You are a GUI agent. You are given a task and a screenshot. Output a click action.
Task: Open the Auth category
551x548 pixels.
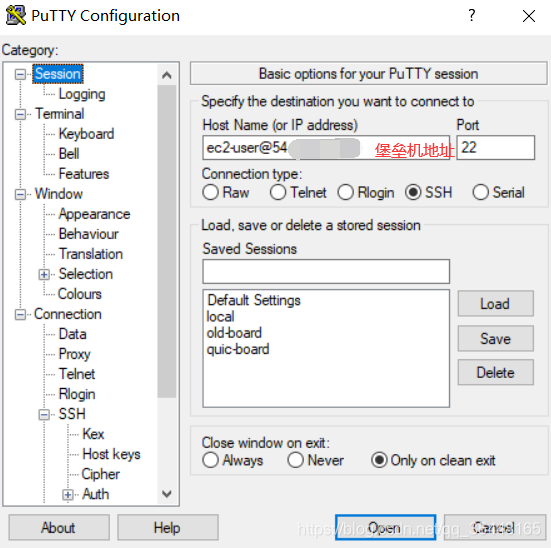click(x=96, y=494)
